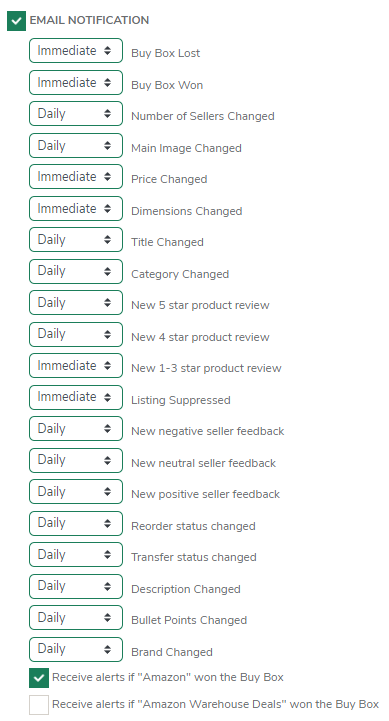The image size is (389, 721).
Task: Change frequency for Number of Sellers Changed
Action: (76, 114)
